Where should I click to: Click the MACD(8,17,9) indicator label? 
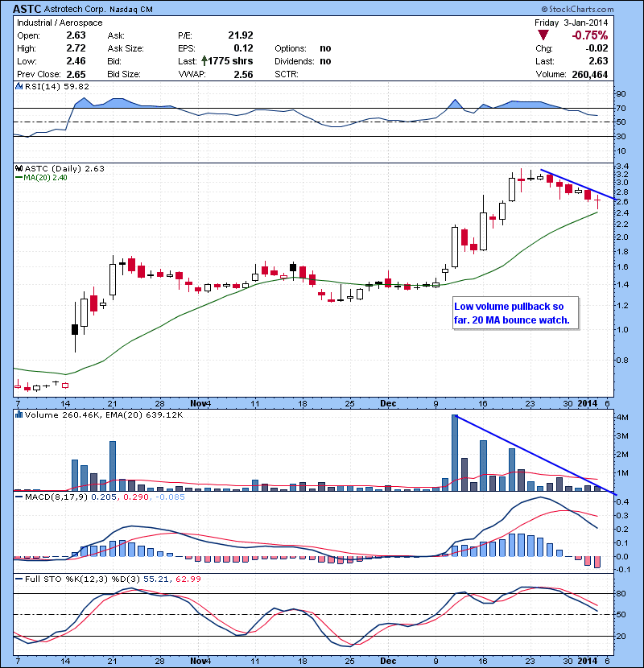pyautogui.click(x=56, y=497)
